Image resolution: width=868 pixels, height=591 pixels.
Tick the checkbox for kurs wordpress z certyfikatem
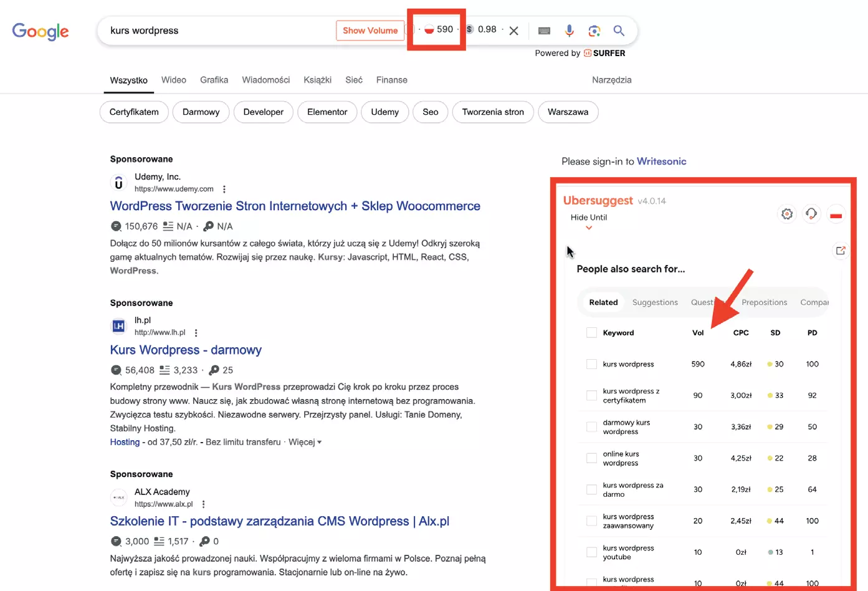tap(591, 396)
